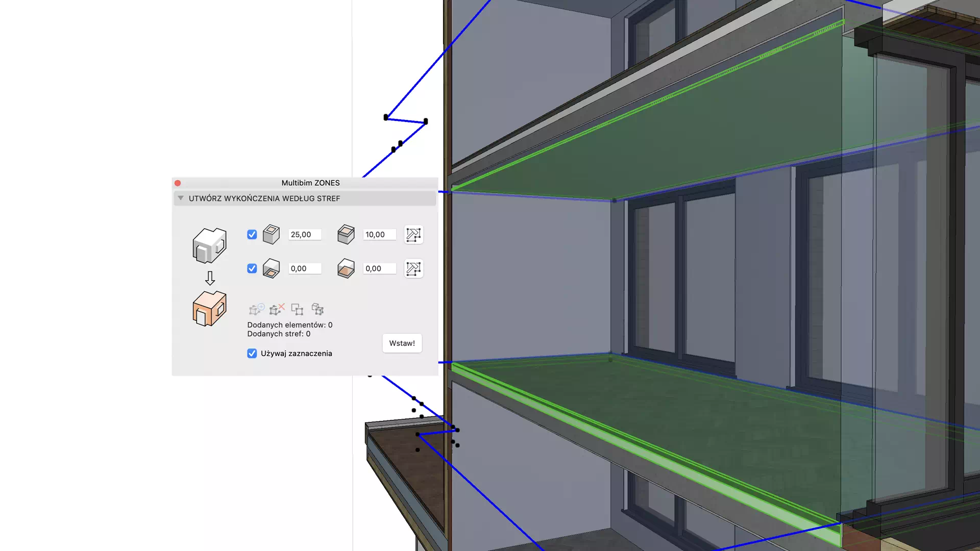Click the add elements icon with the plus
980x551 pixels.
[x=256, y=309]
